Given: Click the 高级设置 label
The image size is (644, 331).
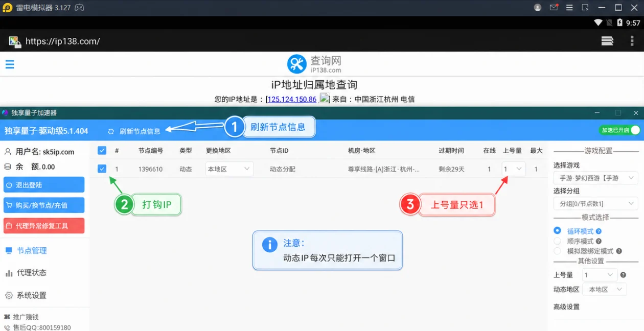Looking at the screenshot, I should click(566, 306).
